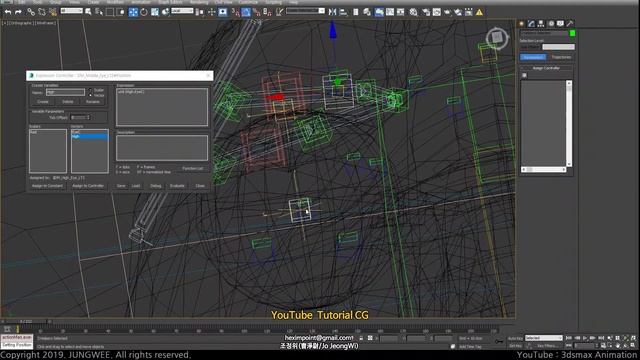Open the Create panel tab icon
The image size is (640, 360).
point(521,24)
